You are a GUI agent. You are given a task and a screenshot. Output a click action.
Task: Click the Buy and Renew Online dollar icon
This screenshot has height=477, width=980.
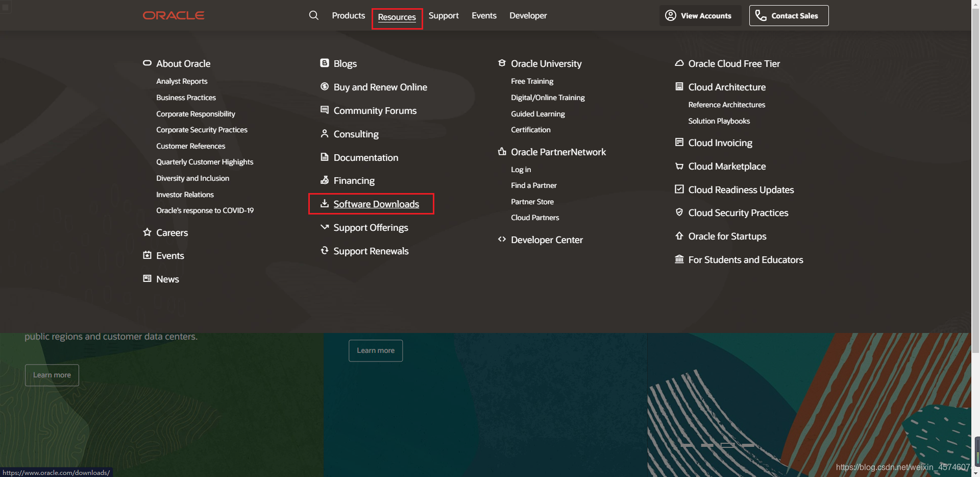pos(325,86)
